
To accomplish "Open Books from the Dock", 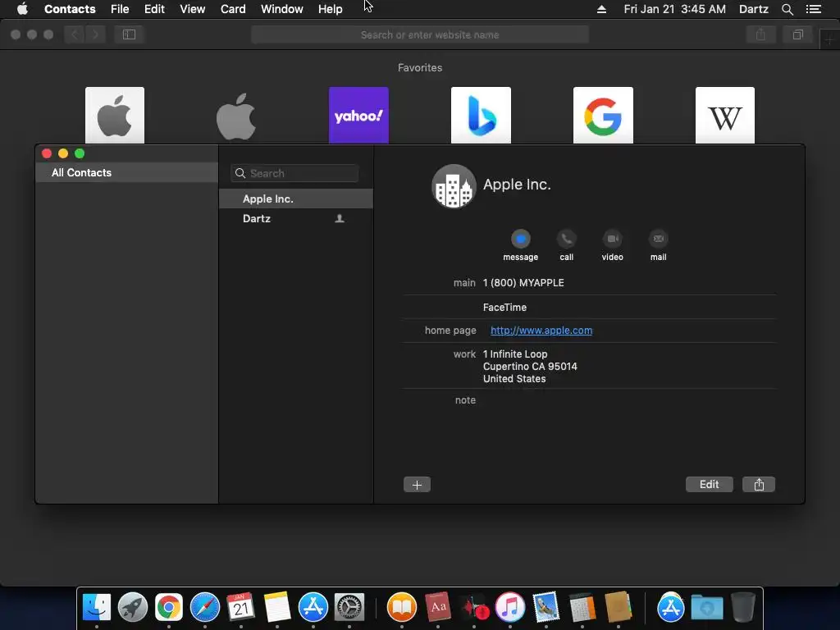I will pyautogui.click(x=402, y=607).
